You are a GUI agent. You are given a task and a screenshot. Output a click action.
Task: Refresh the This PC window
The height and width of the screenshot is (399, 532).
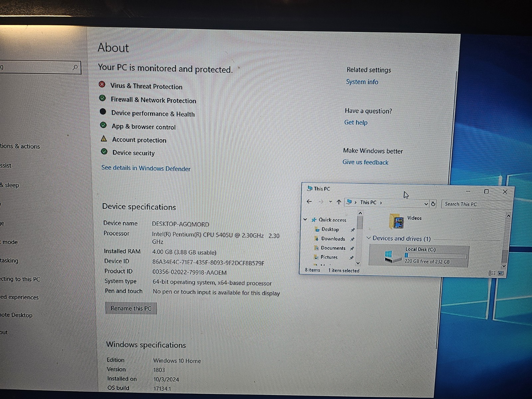pyautogui.click(x=433, y=204)
